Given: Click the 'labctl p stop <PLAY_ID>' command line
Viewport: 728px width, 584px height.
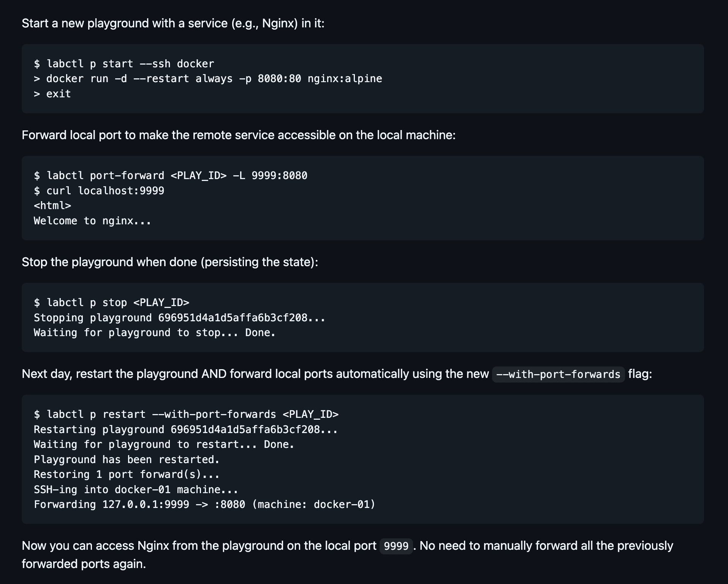Looking at the screenshot, I should [112, 303].
